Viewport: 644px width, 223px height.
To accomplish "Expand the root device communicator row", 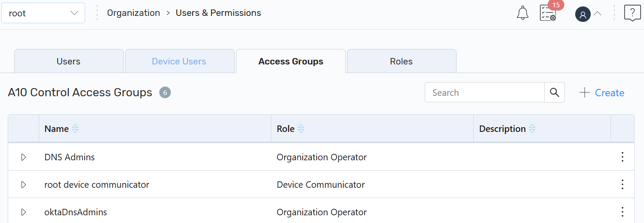I will 24,185.
